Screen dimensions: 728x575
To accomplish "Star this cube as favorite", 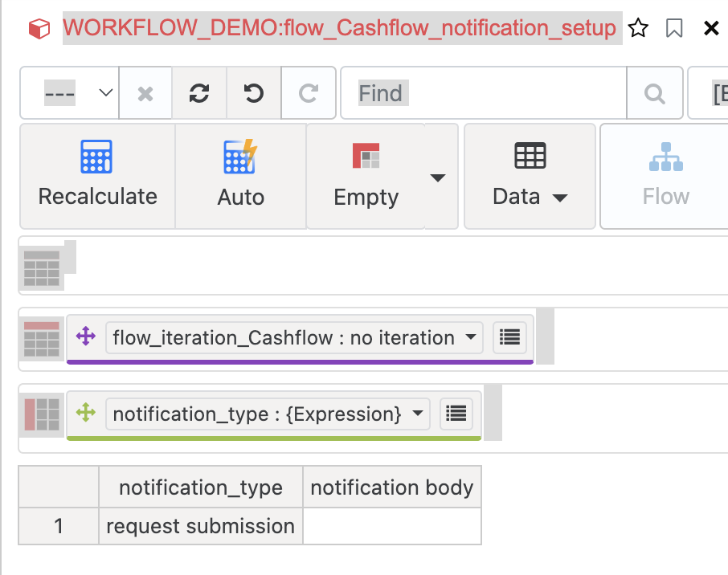I will (x=638, y=29).
